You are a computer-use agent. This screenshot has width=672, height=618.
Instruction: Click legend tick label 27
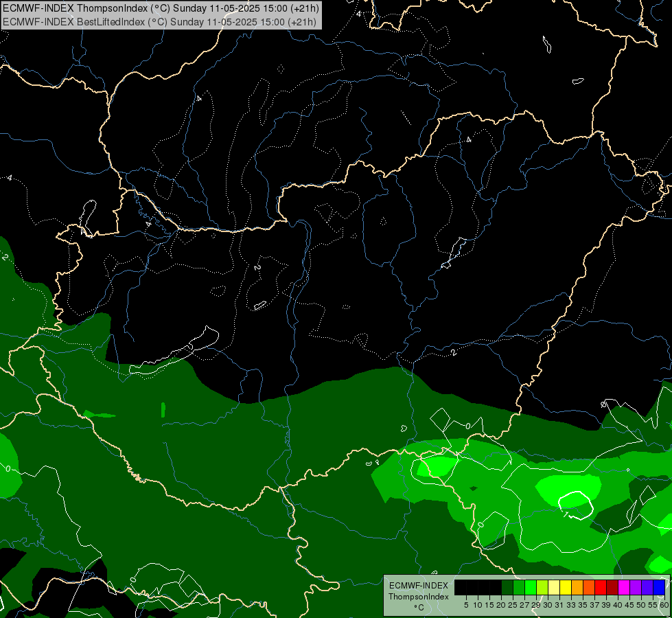[524, 605]
